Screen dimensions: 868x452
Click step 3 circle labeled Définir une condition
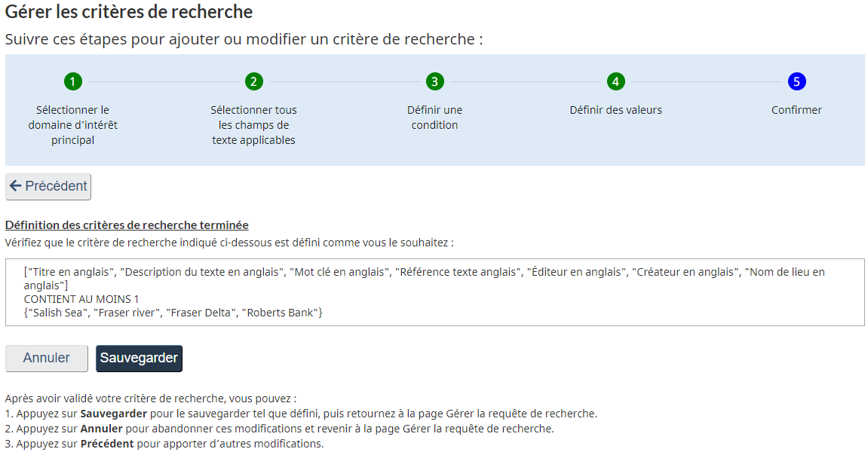pyautogui.click(x=434, y=81)
